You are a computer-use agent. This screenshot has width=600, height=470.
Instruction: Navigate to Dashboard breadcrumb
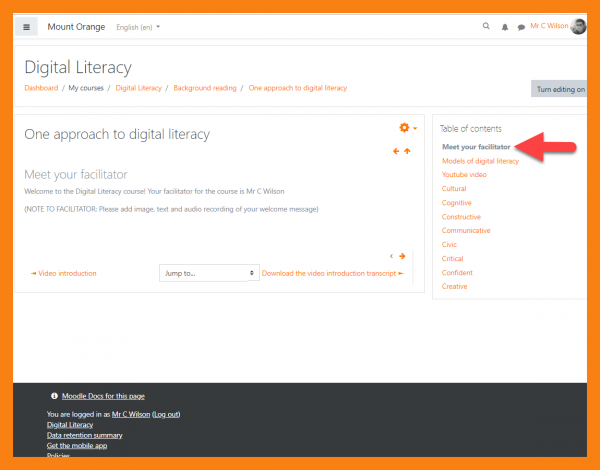tap(41, 88)
